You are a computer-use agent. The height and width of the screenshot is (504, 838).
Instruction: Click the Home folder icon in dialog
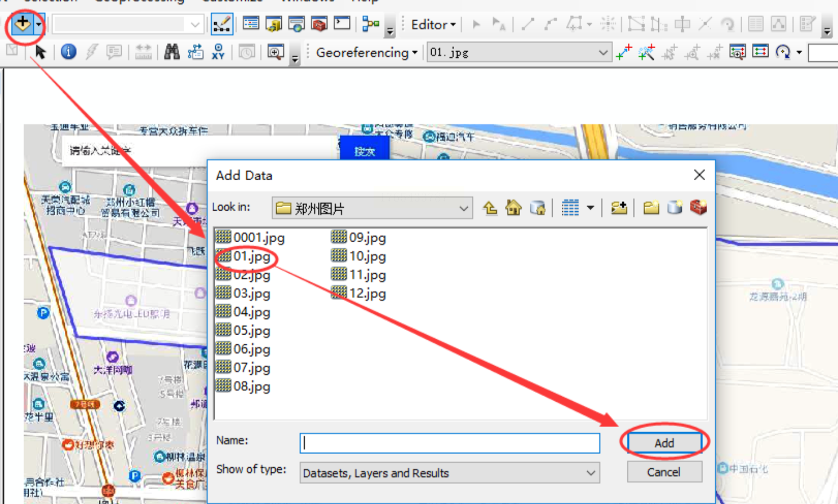pyautogui.click(x=513, y=208)
